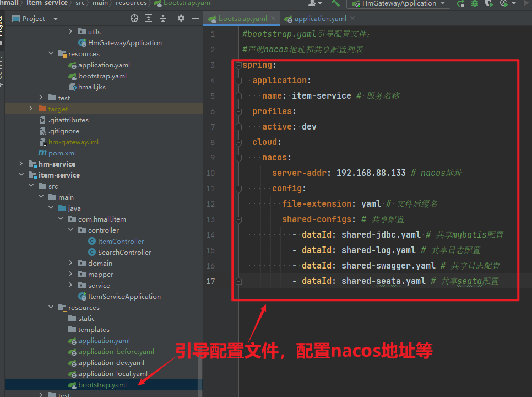Start debugging with the bug icon
532x397 pixels.
pyautogui.click(x=474, y=3)
